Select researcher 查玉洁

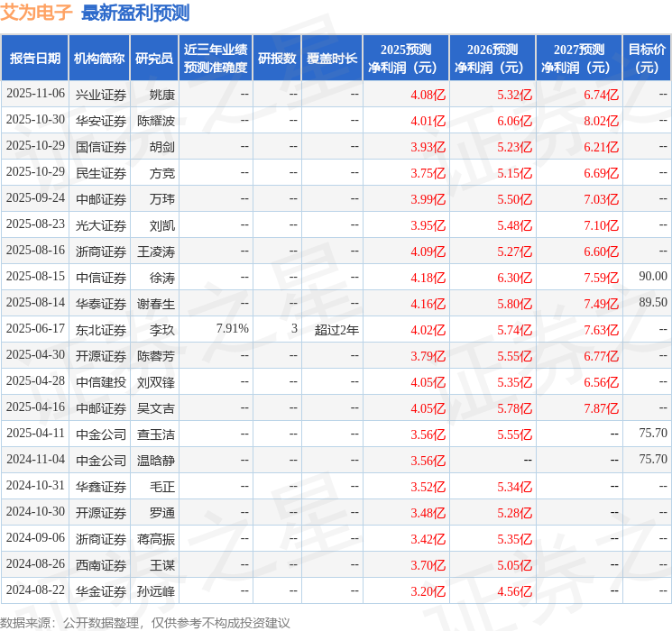(x=156, y=434)
